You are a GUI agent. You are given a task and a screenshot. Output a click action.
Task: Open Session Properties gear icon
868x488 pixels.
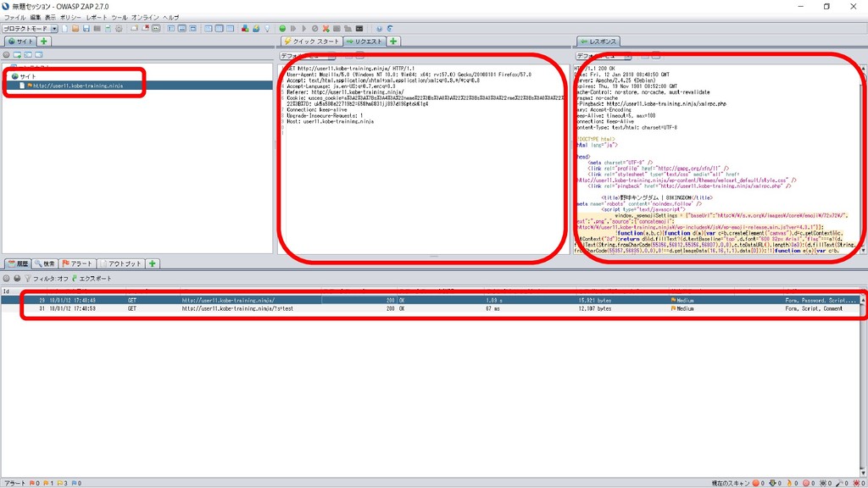point(119,29)
